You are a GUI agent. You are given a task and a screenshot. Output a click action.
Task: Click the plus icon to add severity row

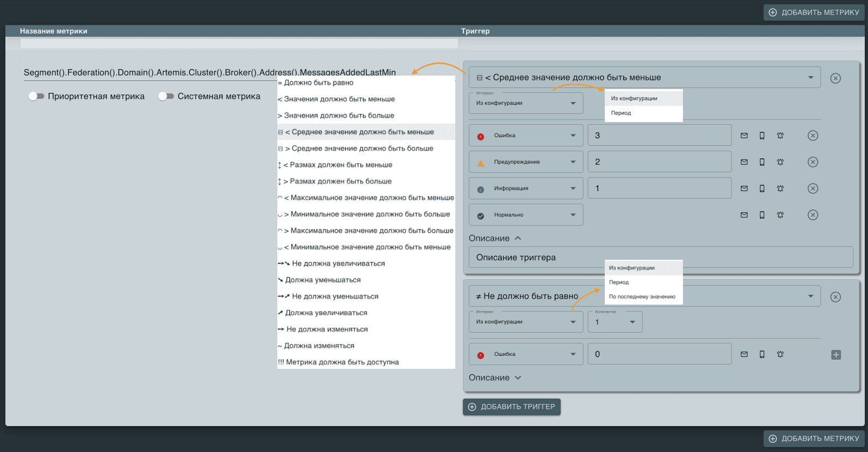[836, 355]
